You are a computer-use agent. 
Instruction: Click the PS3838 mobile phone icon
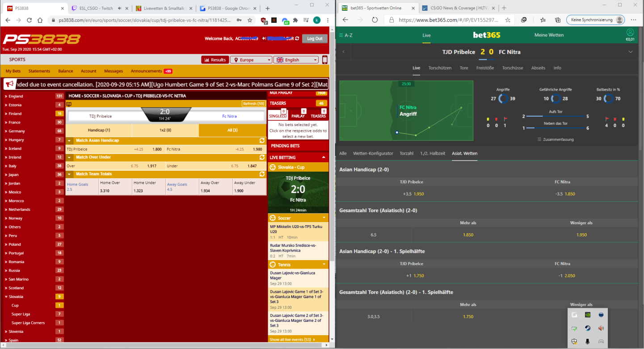324,60
